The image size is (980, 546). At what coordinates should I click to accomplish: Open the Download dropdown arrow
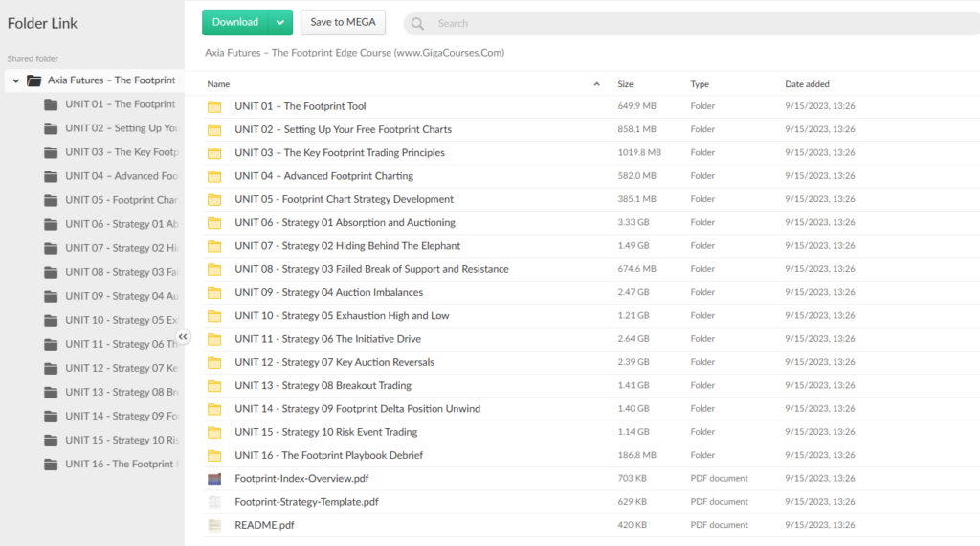(280, 23)
